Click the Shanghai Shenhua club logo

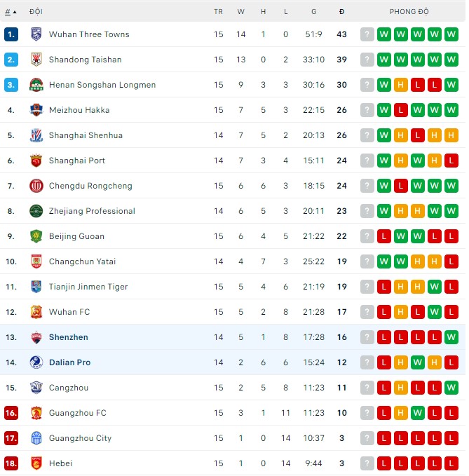coord(36,135)
